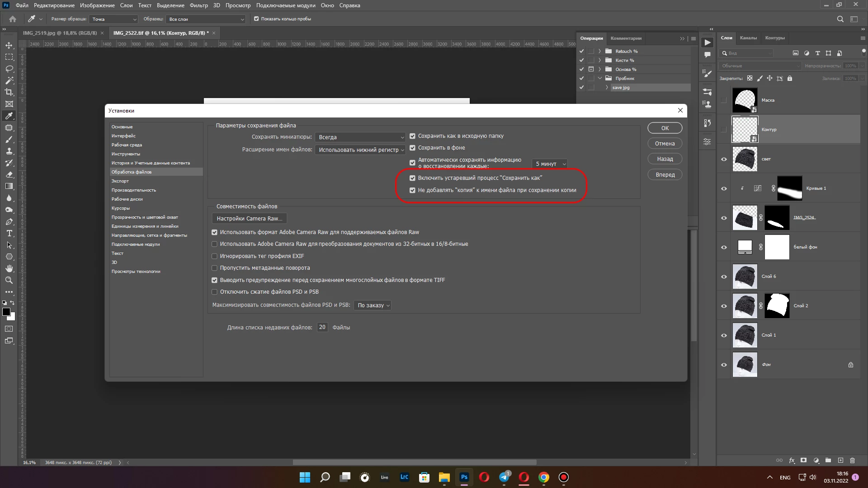Switch to the 'Каналы' tab
The width and height of the screenshot is (868, 488).
[748, 38]
